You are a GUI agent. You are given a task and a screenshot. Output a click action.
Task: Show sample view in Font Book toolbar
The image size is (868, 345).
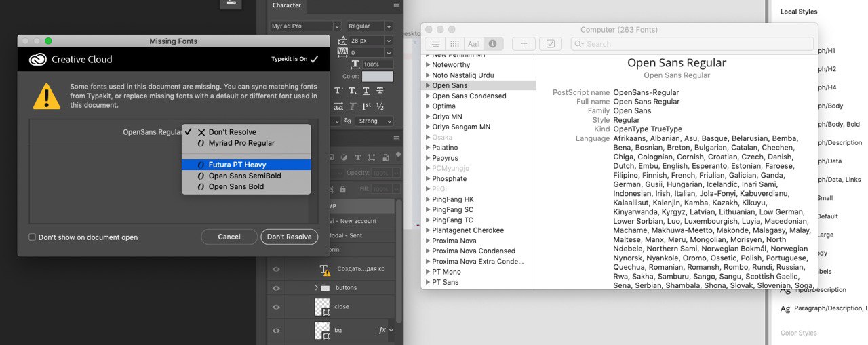pos(435,43)
